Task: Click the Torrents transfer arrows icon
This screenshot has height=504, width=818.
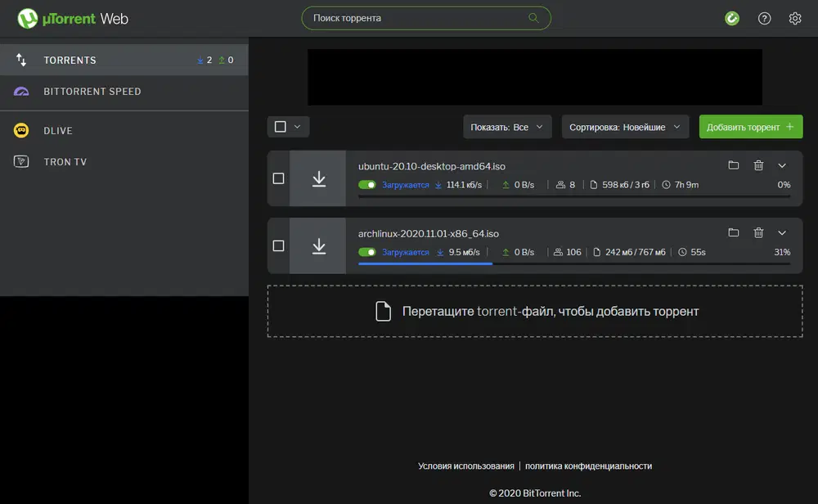Action: 21,60
